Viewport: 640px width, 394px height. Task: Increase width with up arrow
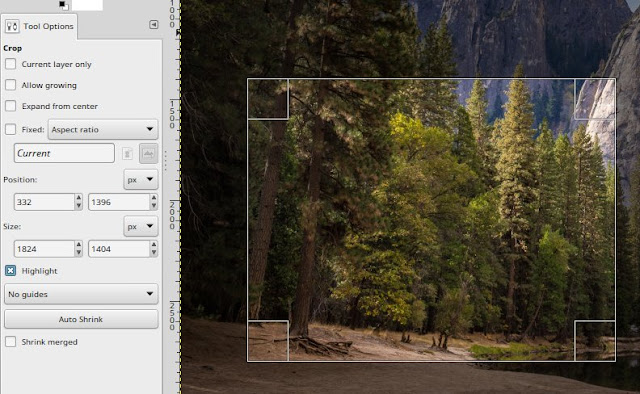pyautogui.click(x=78, y=245)
